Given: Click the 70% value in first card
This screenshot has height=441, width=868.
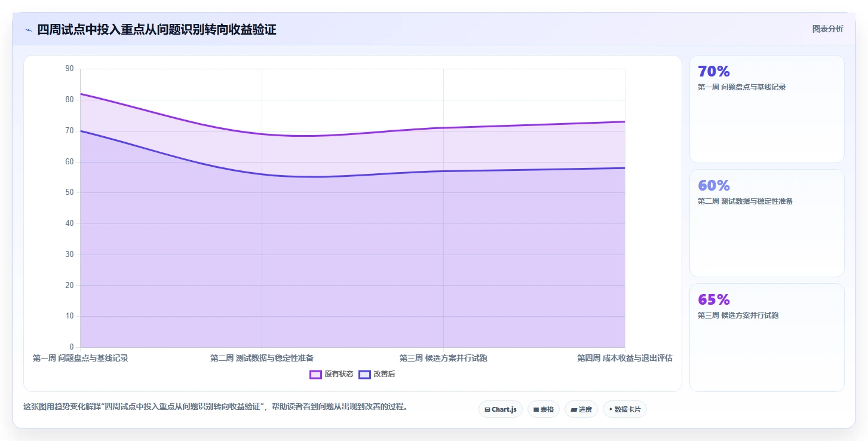Looking at the screenshot, I should pyautogui.click(x=714, y=71).
